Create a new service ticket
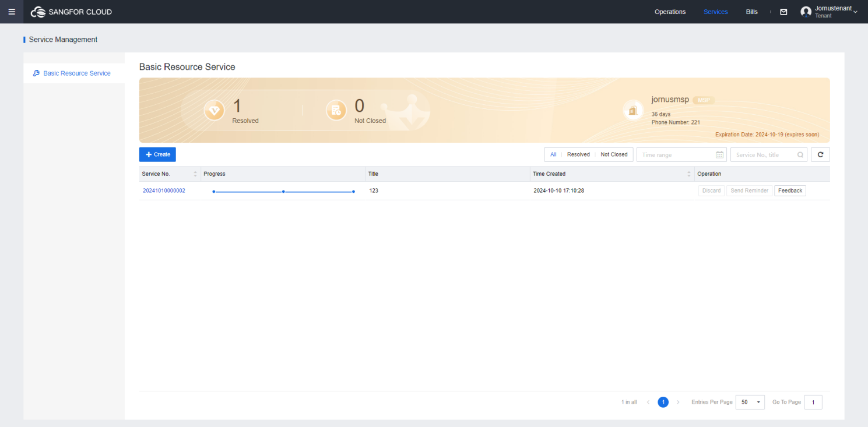 pyautogui.click(x=157, y=154)
